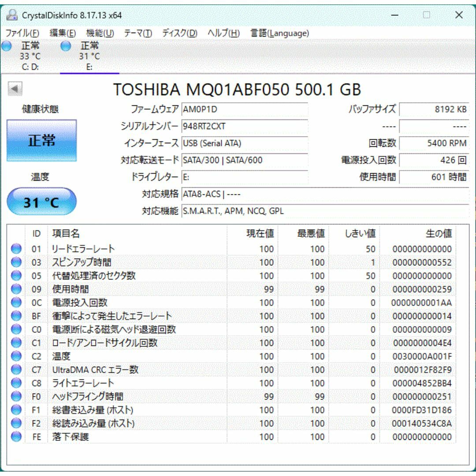Select raw value 0000000001AA
Viewport: 476px width, 476px height.
[x=421, y=302]
